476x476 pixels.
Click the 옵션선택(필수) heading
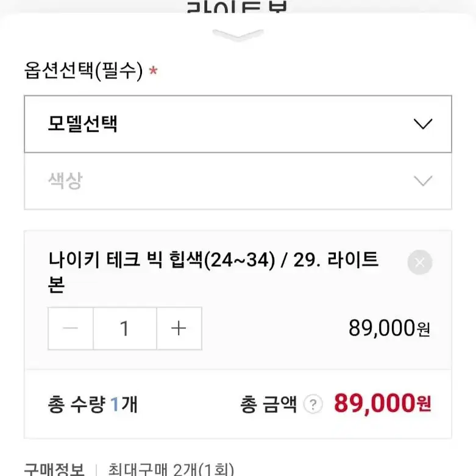pyautogui.click(x=83, y=71)
